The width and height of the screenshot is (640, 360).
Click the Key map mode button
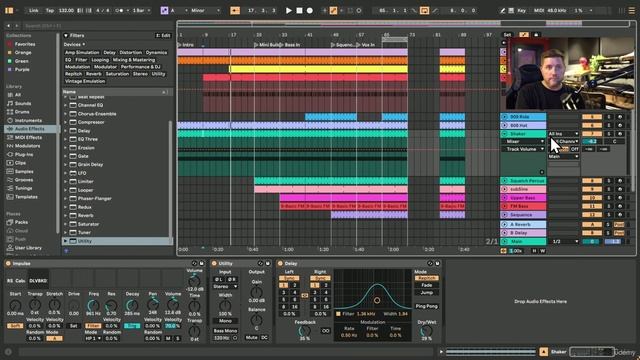pos(521,11)
